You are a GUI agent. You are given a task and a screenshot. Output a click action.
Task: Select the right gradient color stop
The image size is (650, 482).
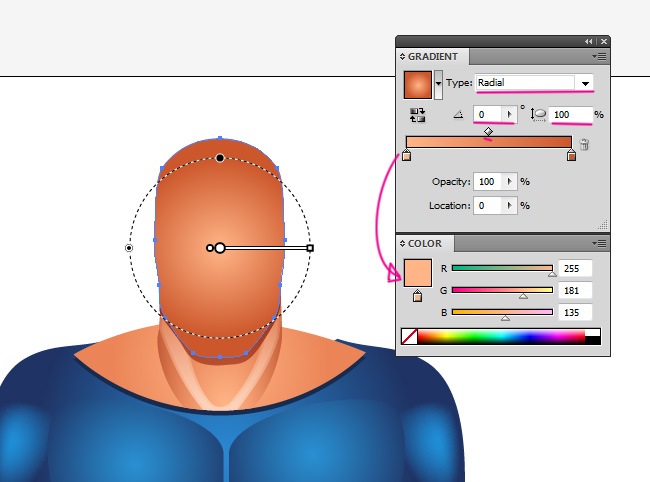(x=571, y=156)
